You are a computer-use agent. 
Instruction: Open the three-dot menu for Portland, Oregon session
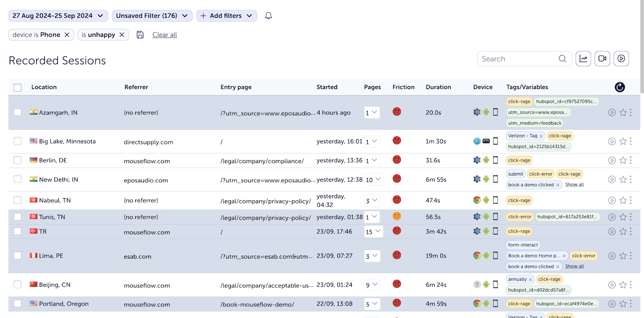click(631, 303)
